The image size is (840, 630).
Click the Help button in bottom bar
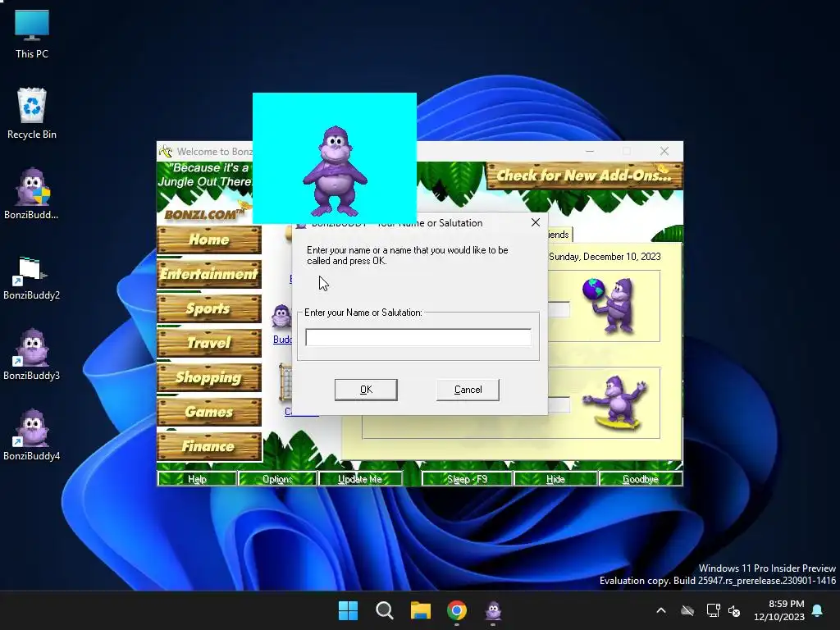[x=197, y=479]
